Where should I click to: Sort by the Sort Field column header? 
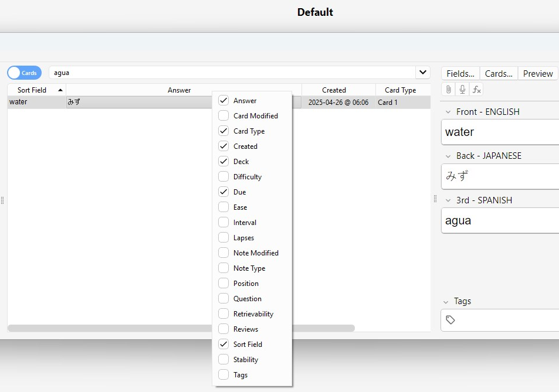click(x=37, y=90)
